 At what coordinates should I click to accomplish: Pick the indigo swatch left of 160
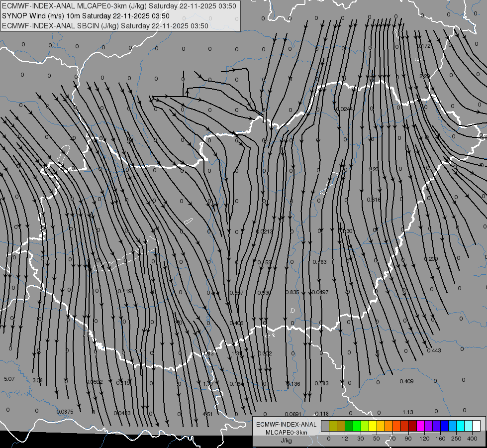pos(437,426)
